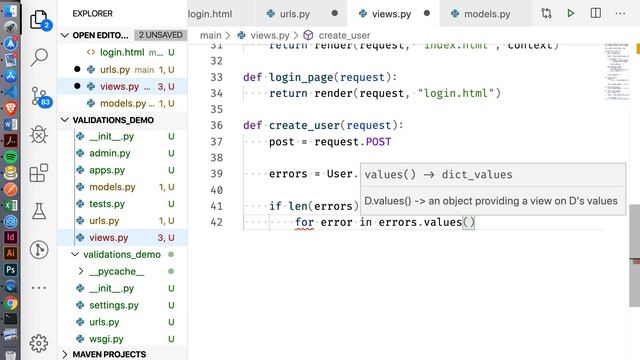Image resolution: width=640 pixels, height=360 pixels.
Task: Collapse the Open Editors section
Action: (64, 35)
